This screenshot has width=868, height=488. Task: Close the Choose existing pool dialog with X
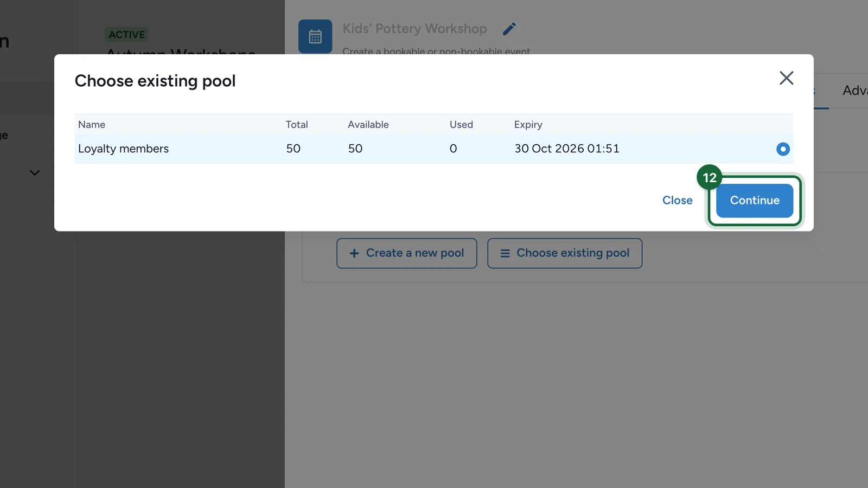[786, 78]
